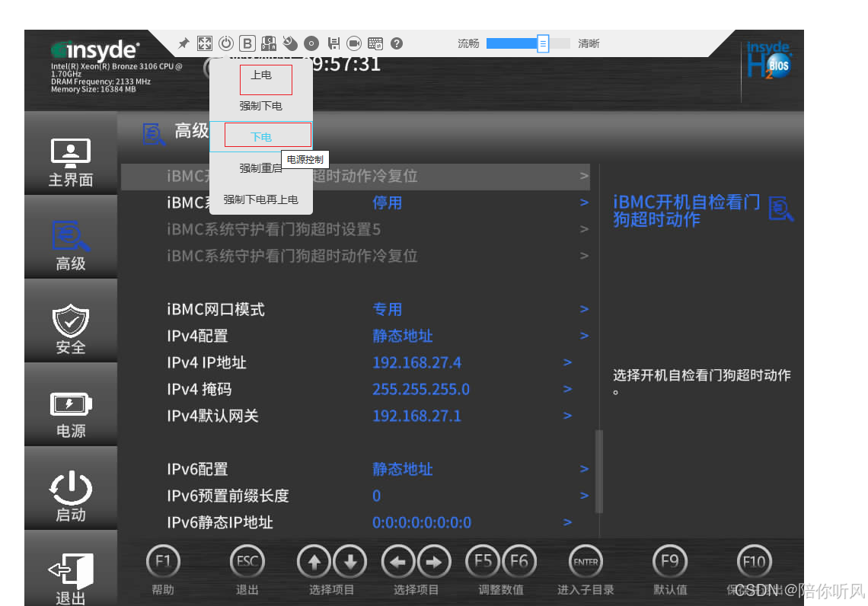The width and height of the screenshot is (868, 606).
Task: Click the IPv4 IP地址 value 192.168.27.4
Action: pyautogui.click(x=416, y=362)
